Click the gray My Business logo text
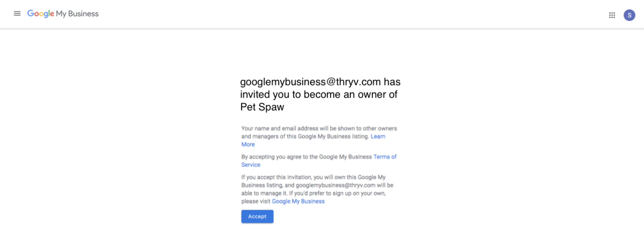The image size is (644, 251). point(77,14)
